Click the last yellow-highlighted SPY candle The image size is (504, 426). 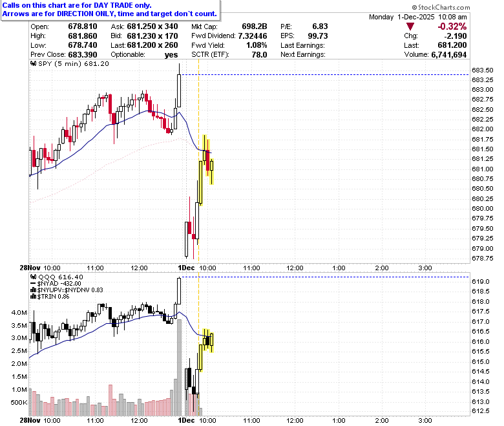(212, 172)
